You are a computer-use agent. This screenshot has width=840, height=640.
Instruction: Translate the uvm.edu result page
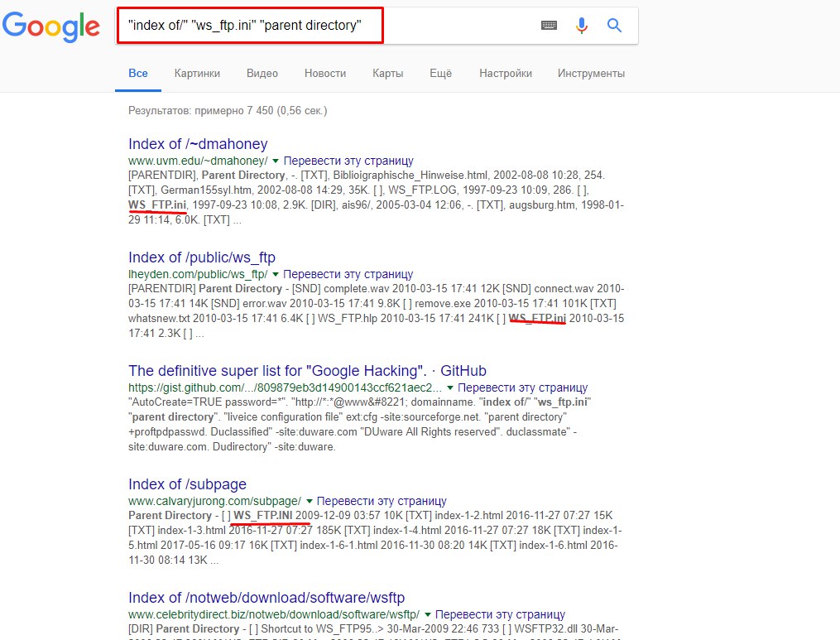click(348, 161)
